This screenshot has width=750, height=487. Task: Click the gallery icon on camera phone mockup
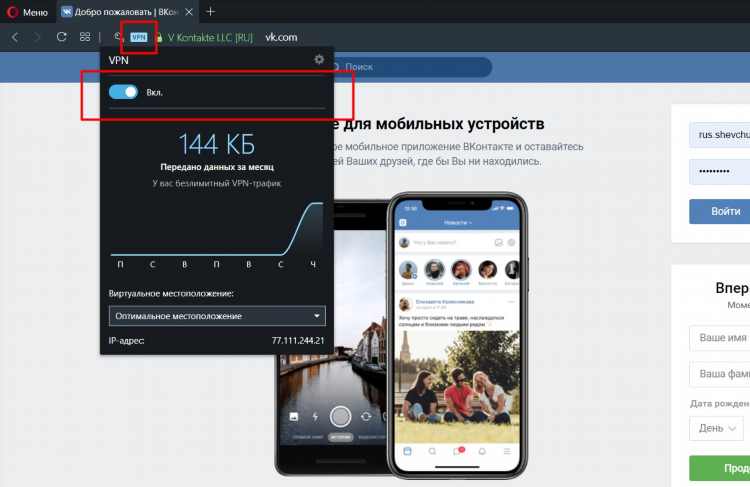coord(294,417)
